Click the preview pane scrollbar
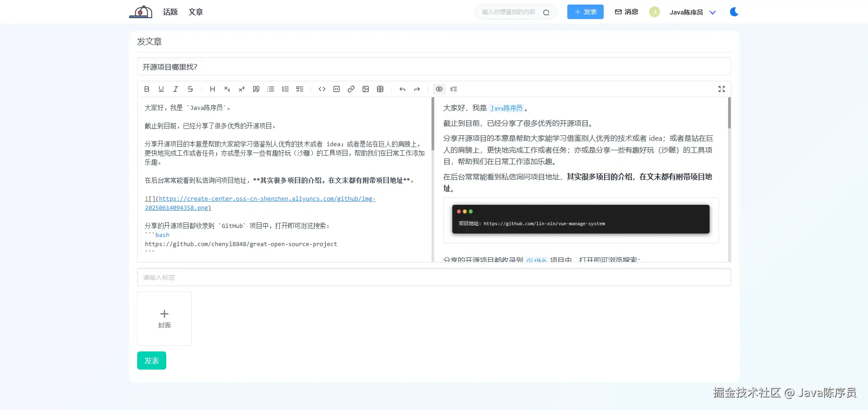The width and height of the screenshot is (868, 410). (729, 113)
